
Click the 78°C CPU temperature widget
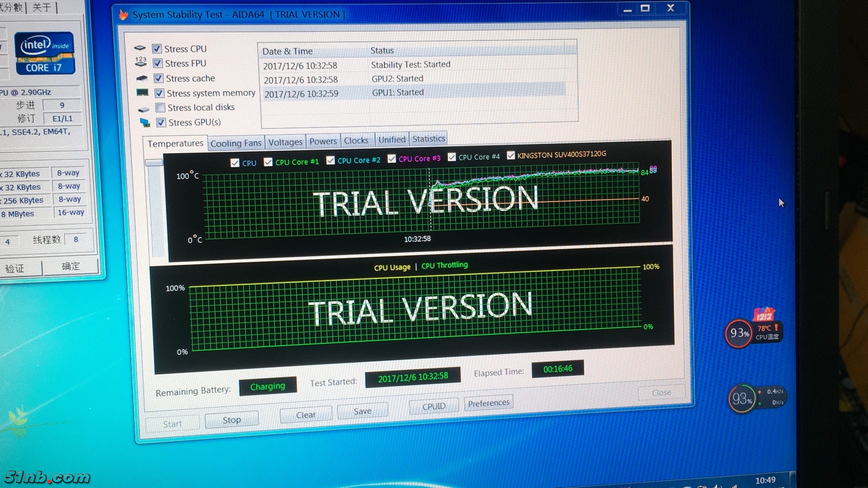767,333
